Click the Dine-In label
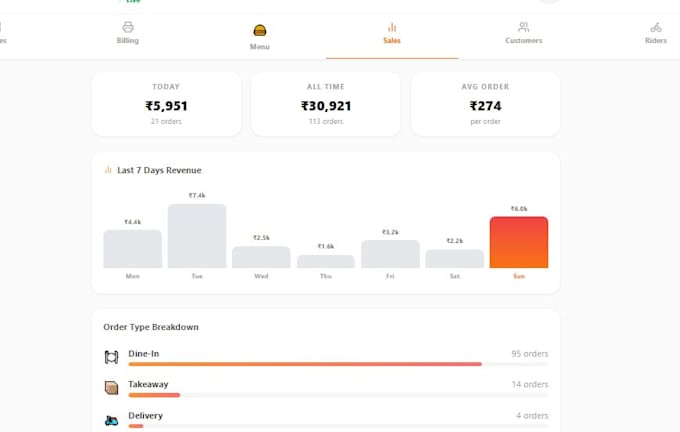Image resolution: width=680 pixels, height=432 pixels. [144, 353]
